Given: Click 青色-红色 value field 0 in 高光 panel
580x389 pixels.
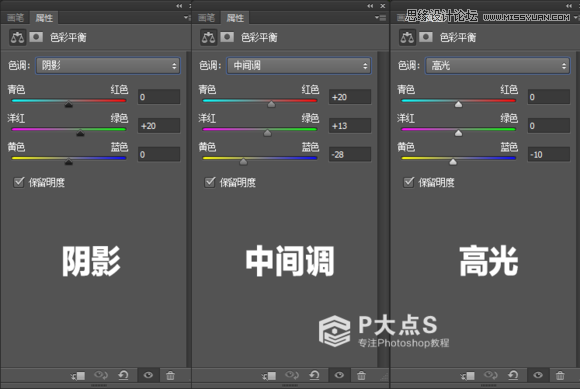Looking at the screenshot, I should (549, 97).
